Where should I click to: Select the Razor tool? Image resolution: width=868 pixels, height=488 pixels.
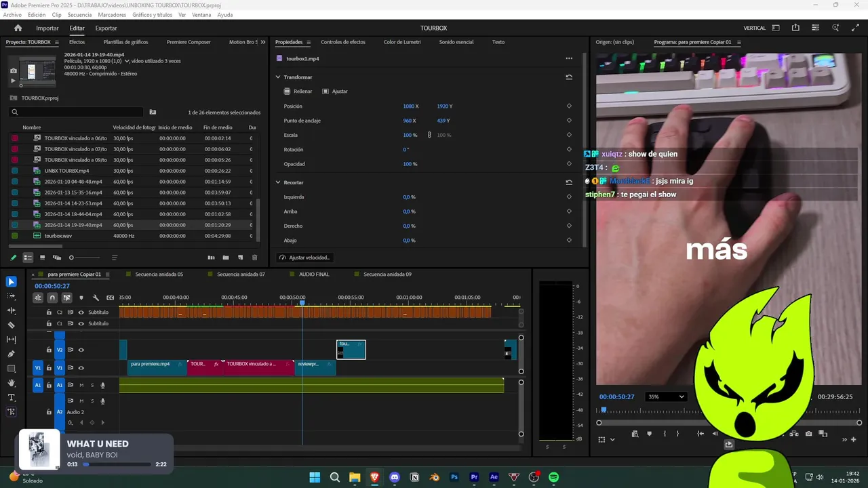12,325
